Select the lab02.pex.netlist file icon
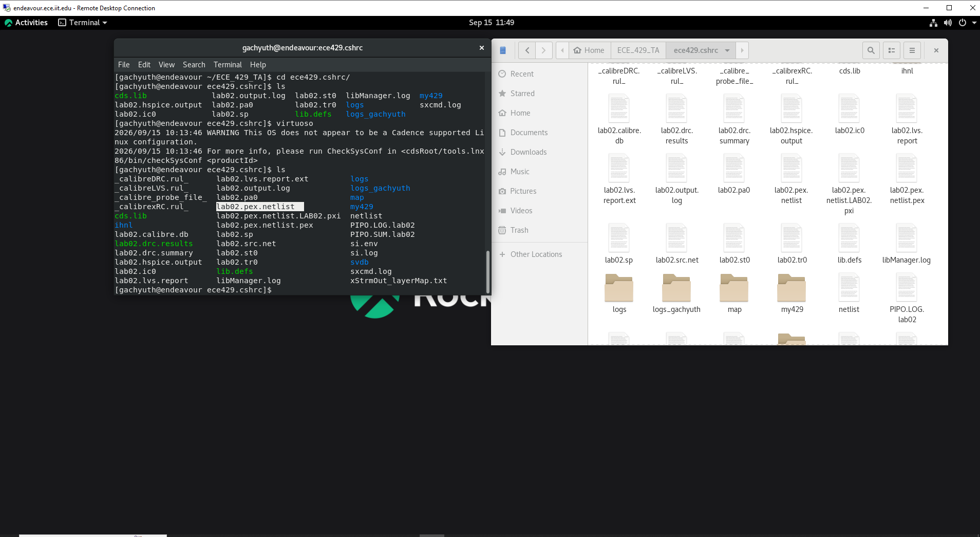 [791, 168]
